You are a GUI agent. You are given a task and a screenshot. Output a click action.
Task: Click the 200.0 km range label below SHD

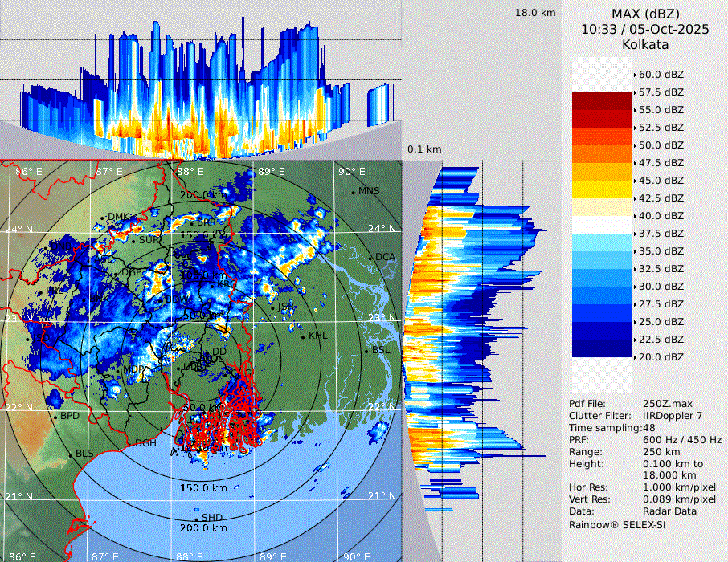click(203, 529)
